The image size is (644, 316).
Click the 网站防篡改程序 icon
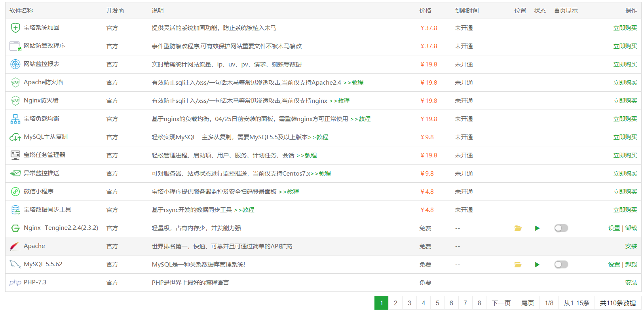pyautogui.click(x=15, y=46)
